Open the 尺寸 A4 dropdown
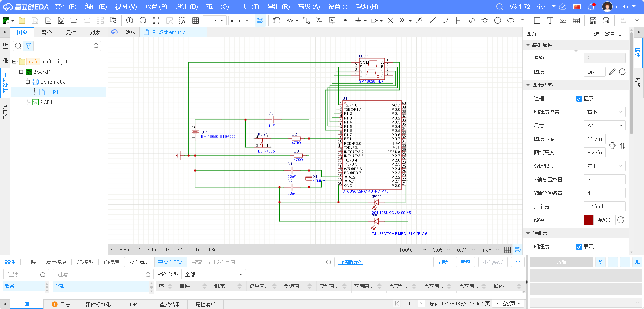Viewport: 644px width, 309px height. coord(605,126)
